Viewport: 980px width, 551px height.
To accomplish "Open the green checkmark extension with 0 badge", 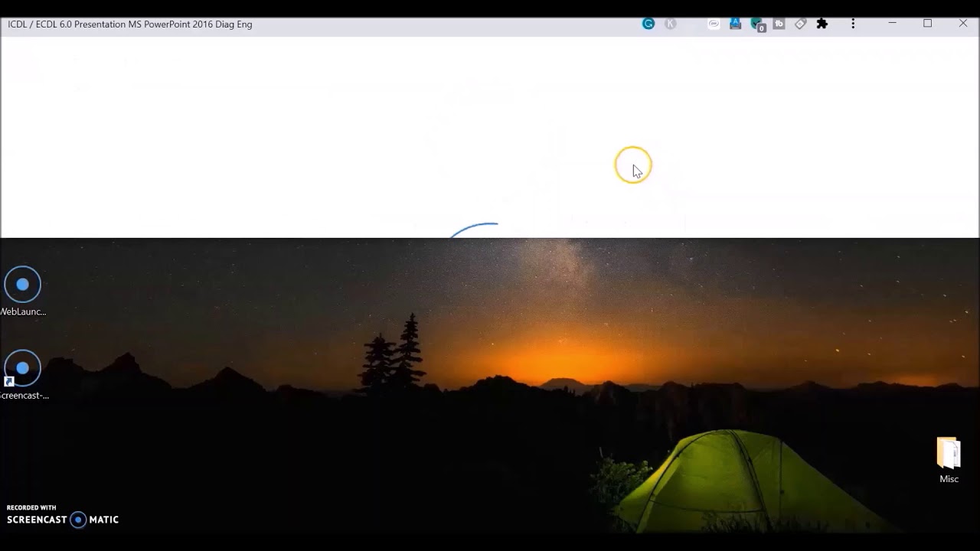I will point(758,24).
